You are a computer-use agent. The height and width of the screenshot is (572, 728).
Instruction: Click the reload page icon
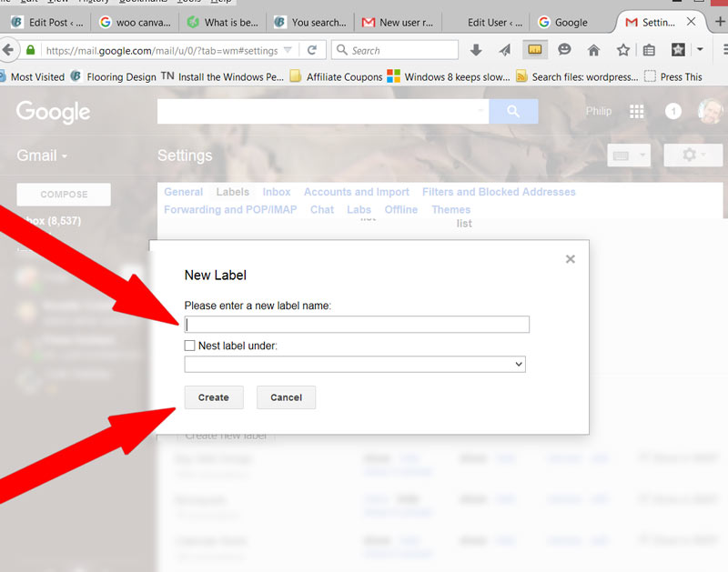tap(312, 50)
